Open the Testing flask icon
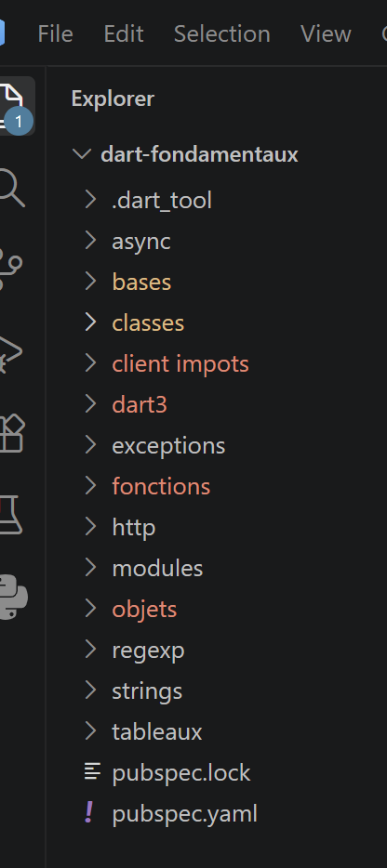Viewport: 387px width, 868px height. 10,515
